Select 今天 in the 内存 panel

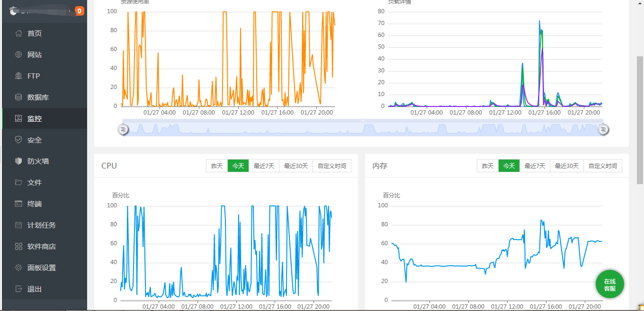coord(509,166)
